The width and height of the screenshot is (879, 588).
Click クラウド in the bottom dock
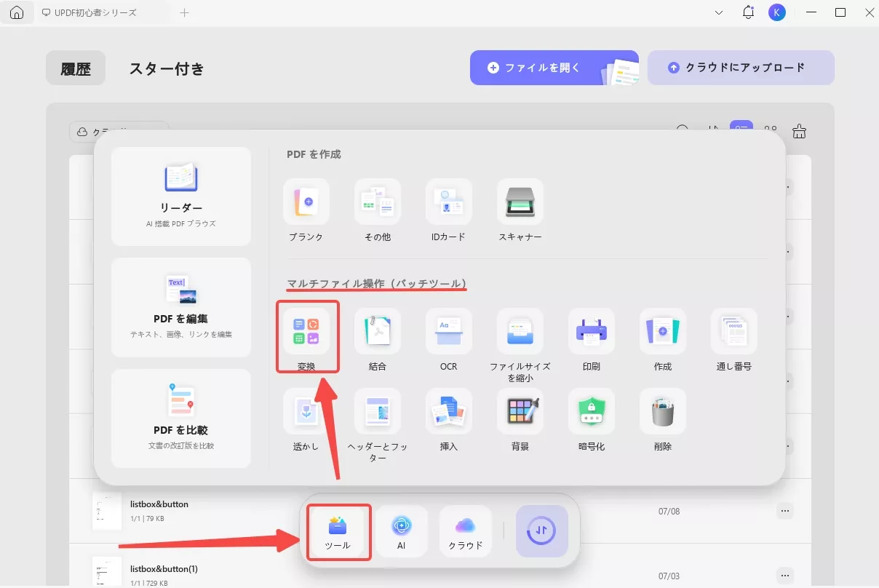tap(466, 532)
